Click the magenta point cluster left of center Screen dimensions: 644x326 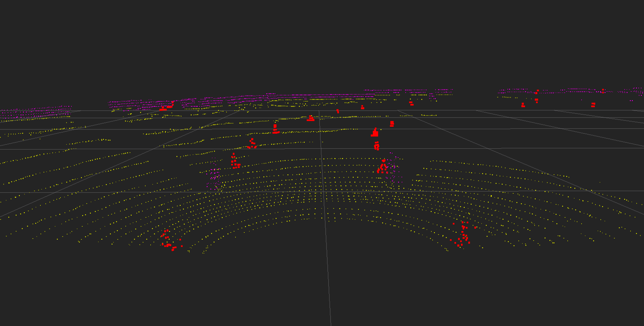click(214, 177)
